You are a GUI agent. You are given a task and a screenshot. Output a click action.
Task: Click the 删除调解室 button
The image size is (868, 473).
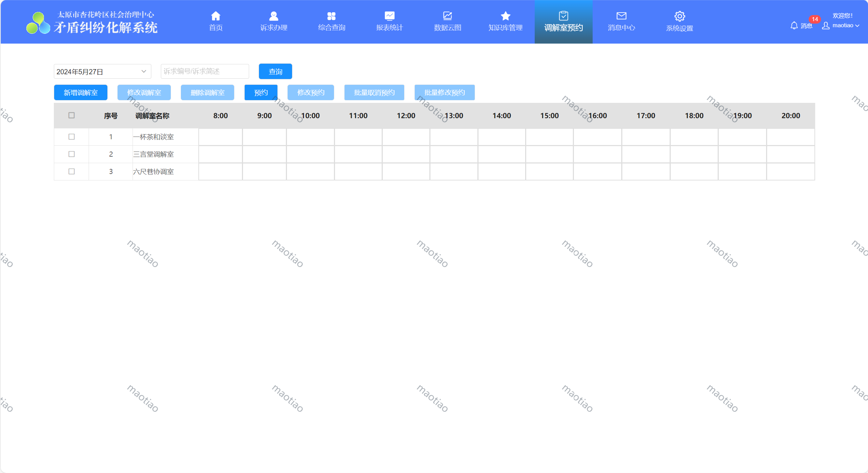[208, 93]
